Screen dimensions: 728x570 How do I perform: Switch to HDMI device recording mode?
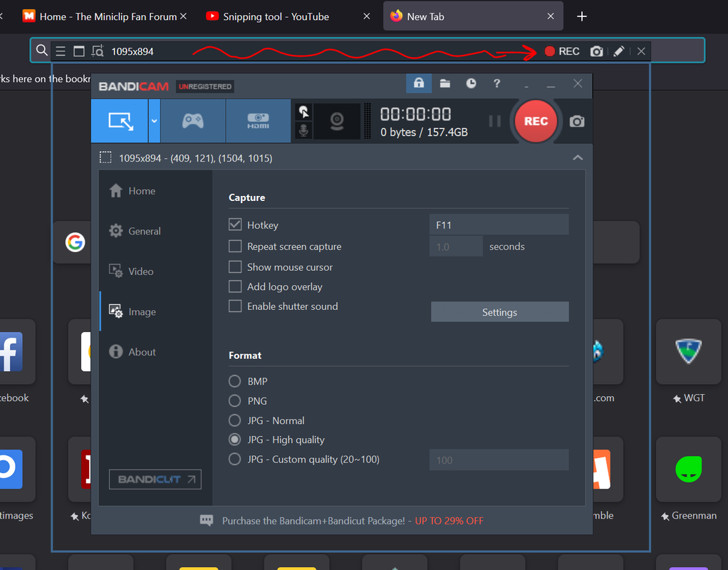coord(258,121)
